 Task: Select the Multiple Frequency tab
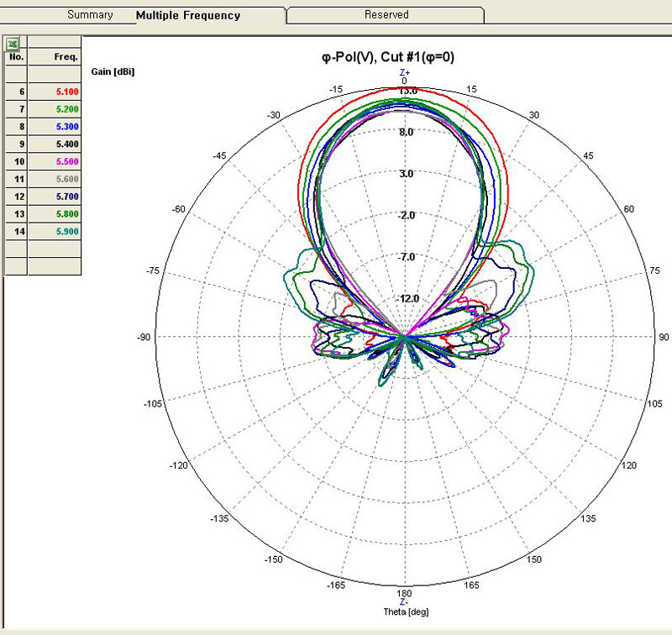(x=188, y=15)
